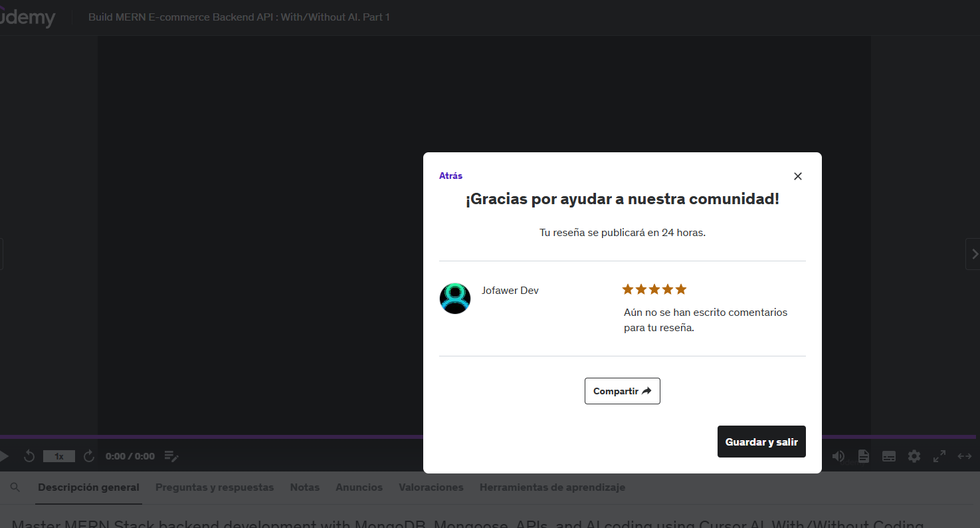Set rating to three stars
This screenshot has width=980, height=528.
[654, 289]
